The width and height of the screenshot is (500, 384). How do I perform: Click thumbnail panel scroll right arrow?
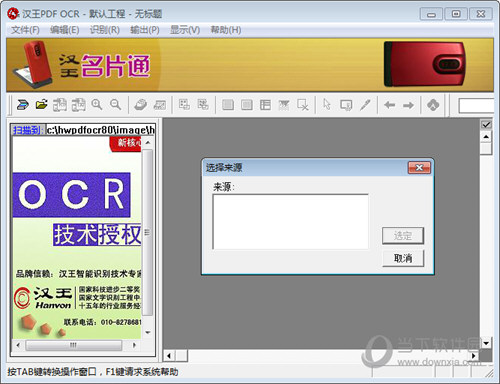point(134,345)
